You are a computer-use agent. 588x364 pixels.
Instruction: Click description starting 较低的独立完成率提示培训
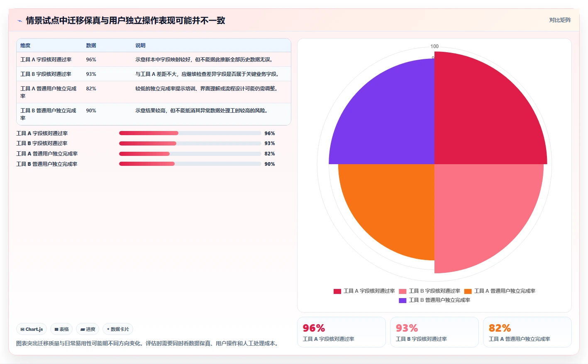(x=207, y=89)
